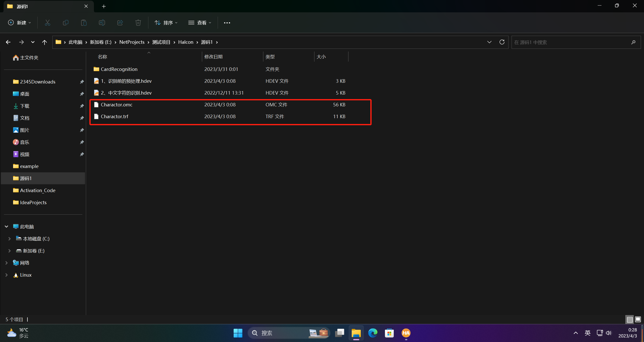
Task: Refresh the current folder view
Action: tap(502, 42)
